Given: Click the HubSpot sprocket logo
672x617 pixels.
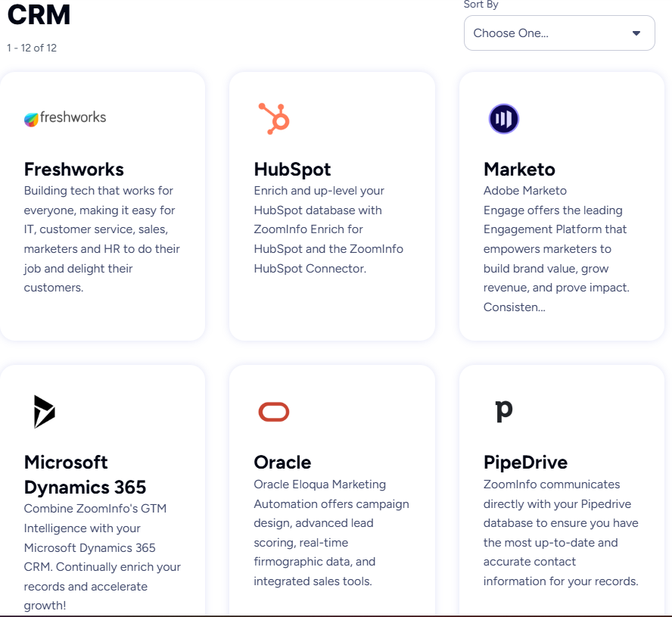Looking at the screenshot, I should click(274, 119).
